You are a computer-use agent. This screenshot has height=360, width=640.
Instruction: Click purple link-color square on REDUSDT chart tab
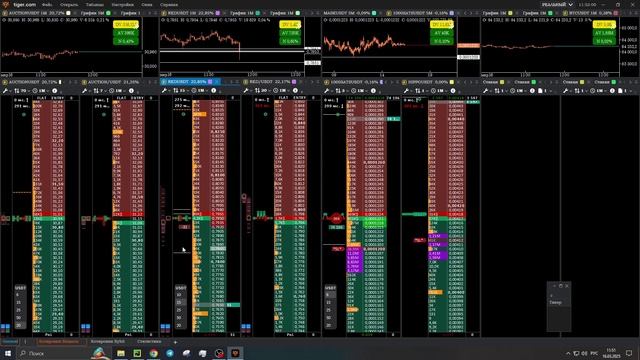coord(218,13)
